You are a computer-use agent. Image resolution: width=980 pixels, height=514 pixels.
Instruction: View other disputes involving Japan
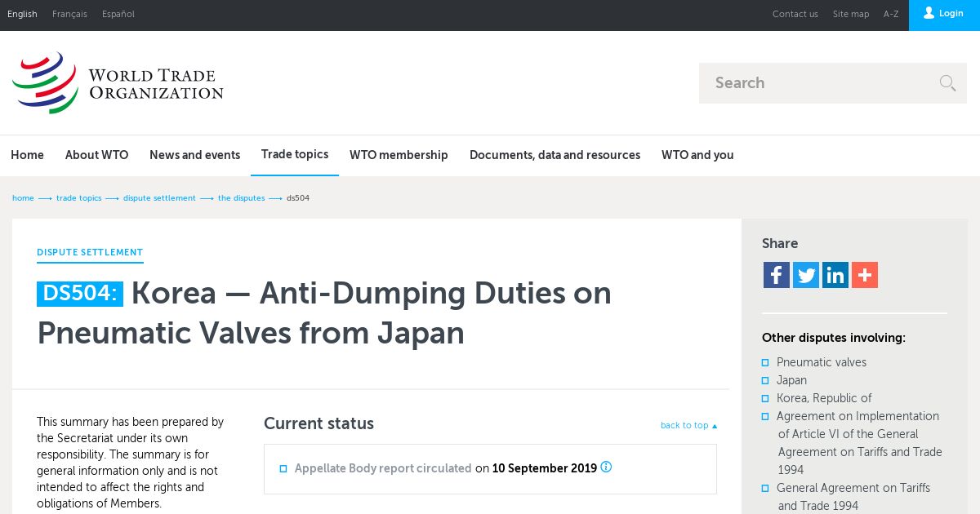pos(791,380)
